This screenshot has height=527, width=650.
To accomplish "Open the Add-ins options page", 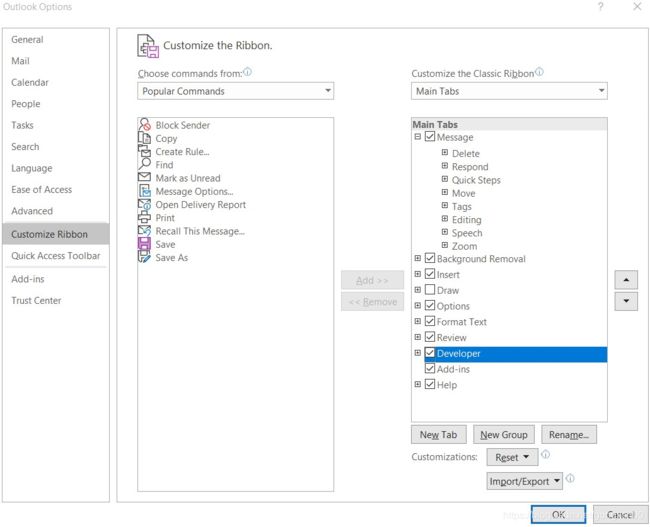I will (56, 279).
